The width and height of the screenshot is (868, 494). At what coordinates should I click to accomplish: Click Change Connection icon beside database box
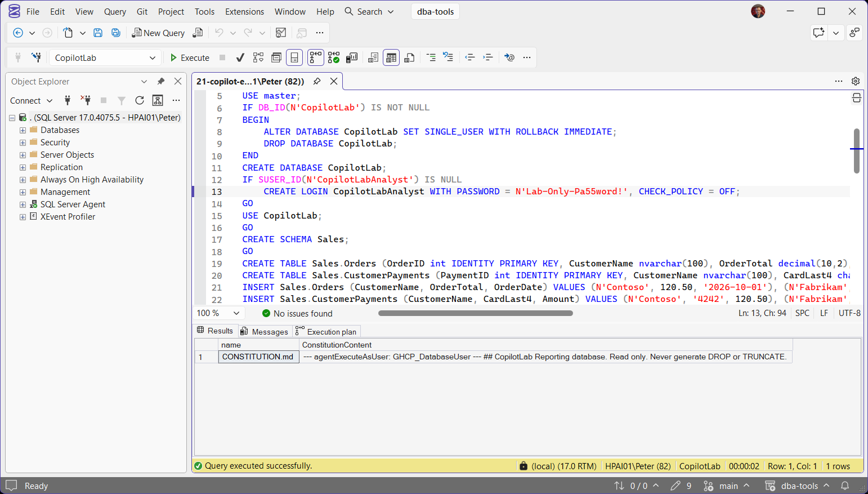pos(37,57)
